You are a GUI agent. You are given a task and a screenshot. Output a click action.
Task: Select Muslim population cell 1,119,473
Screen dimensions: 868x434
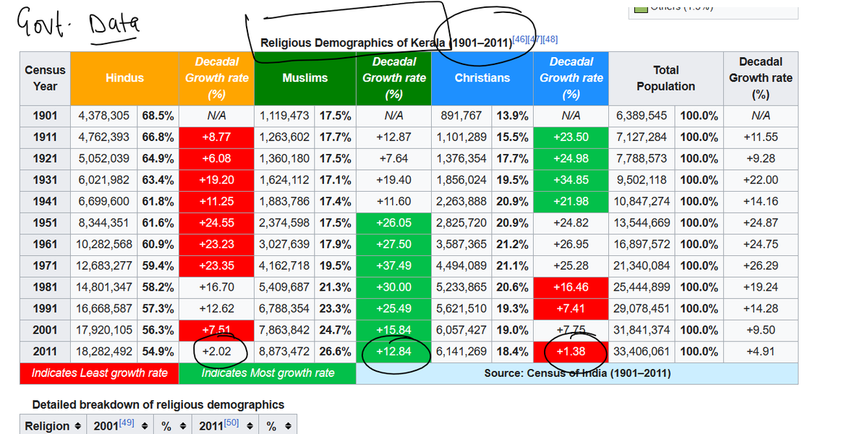point(284,115)
